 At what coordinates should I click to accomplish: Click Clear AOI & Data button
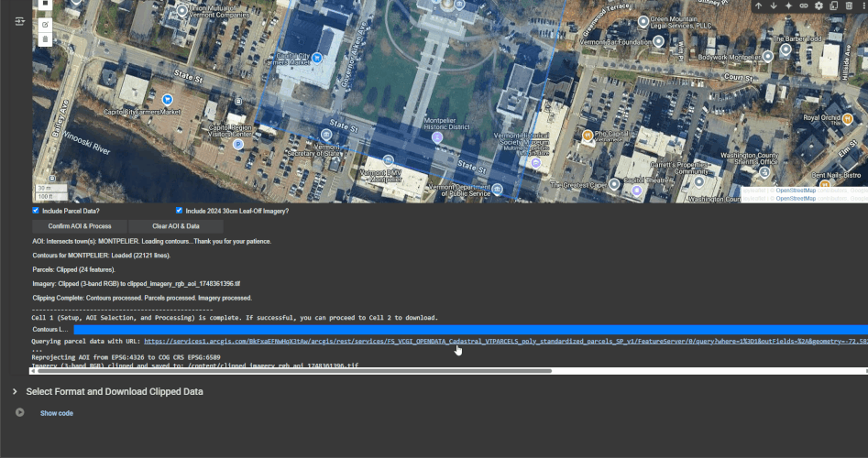tap(176, 226)
